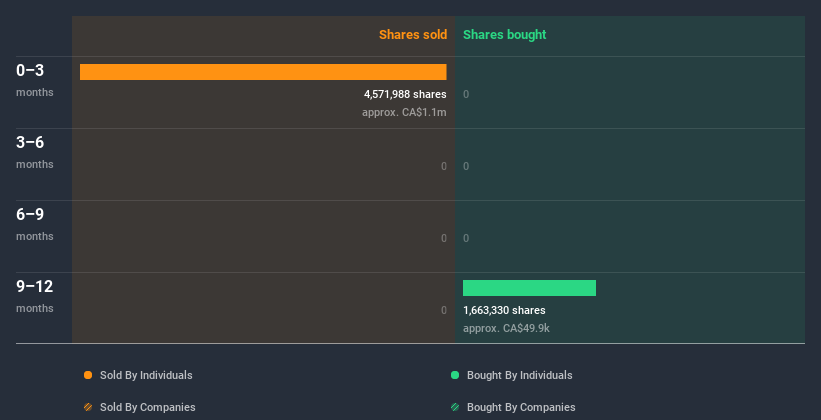
Task: Click the Sold By Individuals legend text
Action: [146, 375]
